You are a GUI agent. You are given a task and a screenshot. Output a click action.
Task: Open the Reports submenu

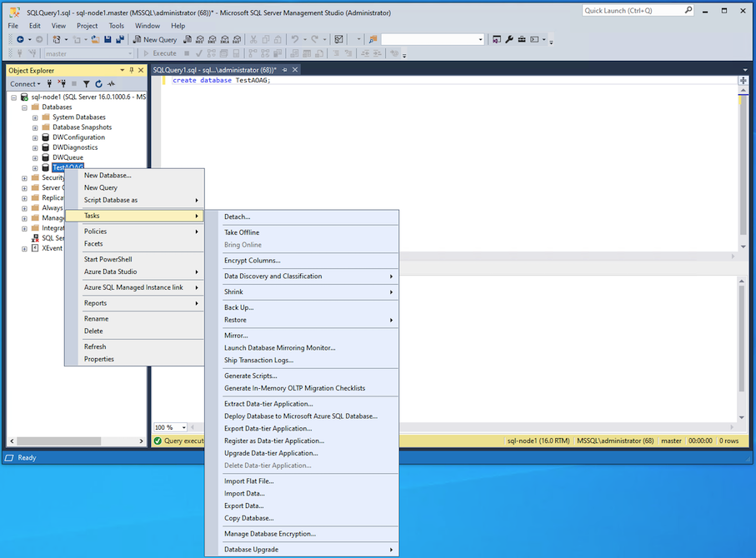pyautogui.click(x=134, y=303)
